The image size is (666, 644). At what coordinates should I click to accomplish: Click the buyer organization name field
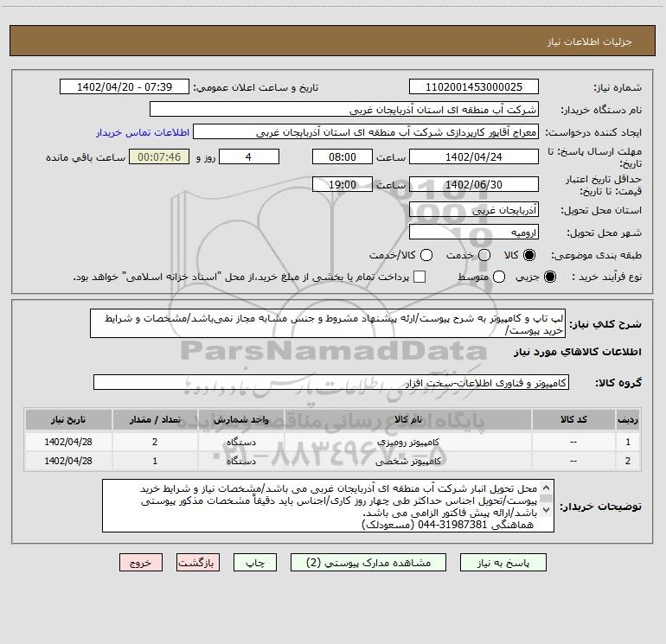tap(344, 110)
